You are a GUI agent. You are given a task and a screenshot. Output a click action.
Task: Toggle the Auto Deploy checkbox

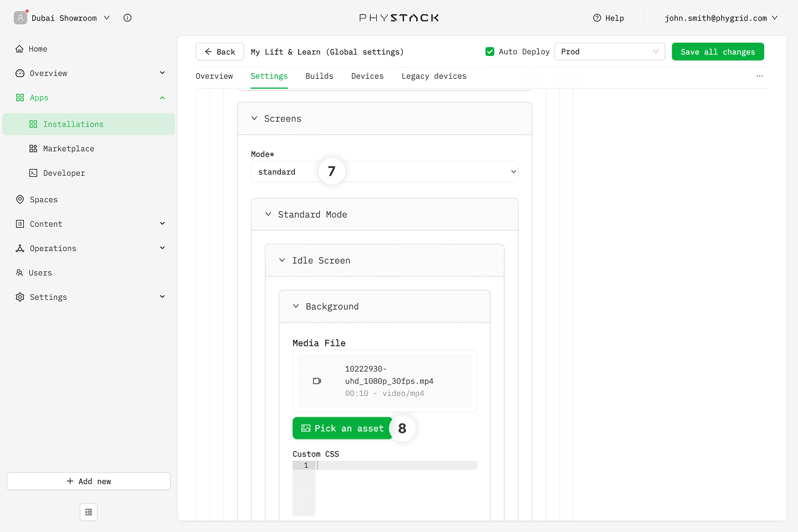click(x=490, y=52)
